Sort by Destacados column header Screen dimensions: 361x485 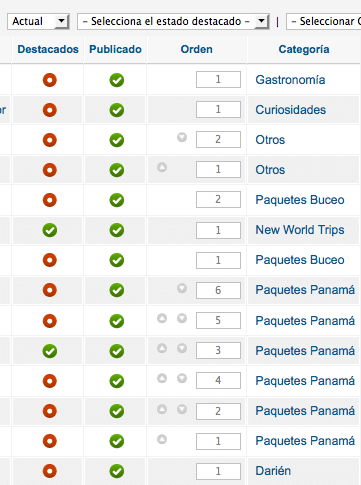point(48,49)
